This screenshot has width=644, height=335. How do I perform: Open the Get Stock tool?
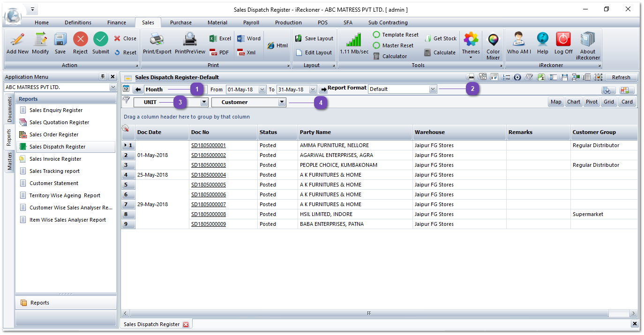coord(440,38)
